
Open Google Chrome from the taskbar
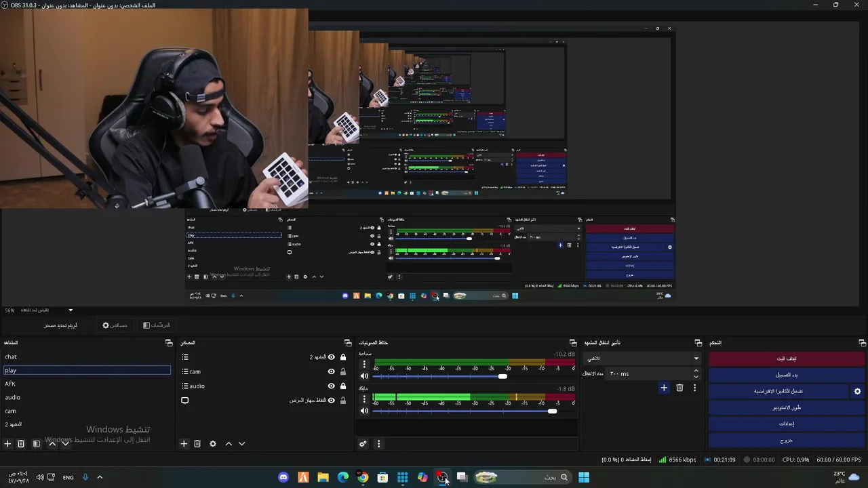pyautogui.click(x=363, y=477)
